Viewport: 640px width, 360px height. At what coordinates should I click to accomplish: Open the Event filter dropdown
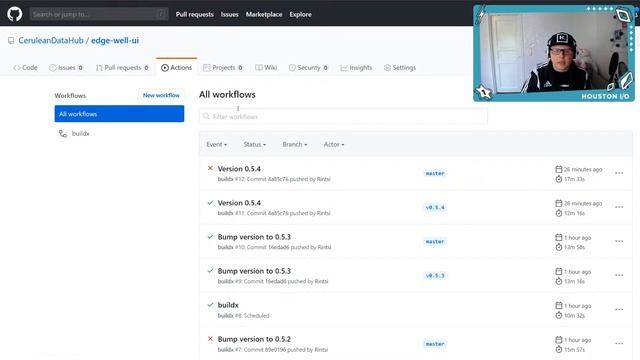216,144
